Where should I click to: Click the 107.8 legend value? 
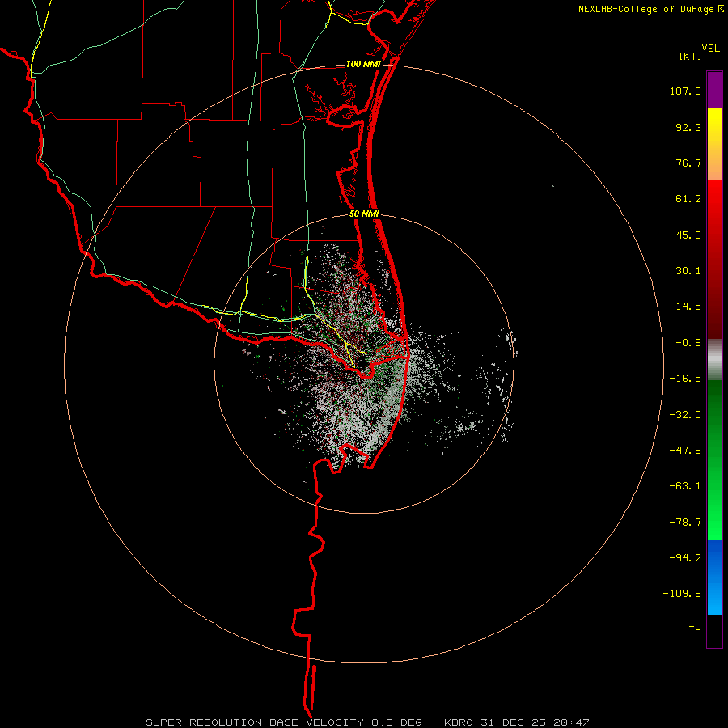point(685,91)
